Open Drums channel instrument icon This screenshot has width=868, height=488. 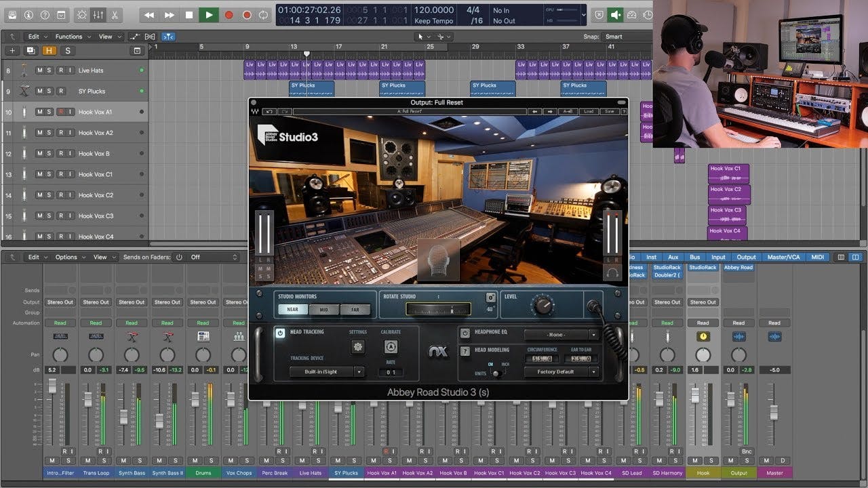(203, 337)
